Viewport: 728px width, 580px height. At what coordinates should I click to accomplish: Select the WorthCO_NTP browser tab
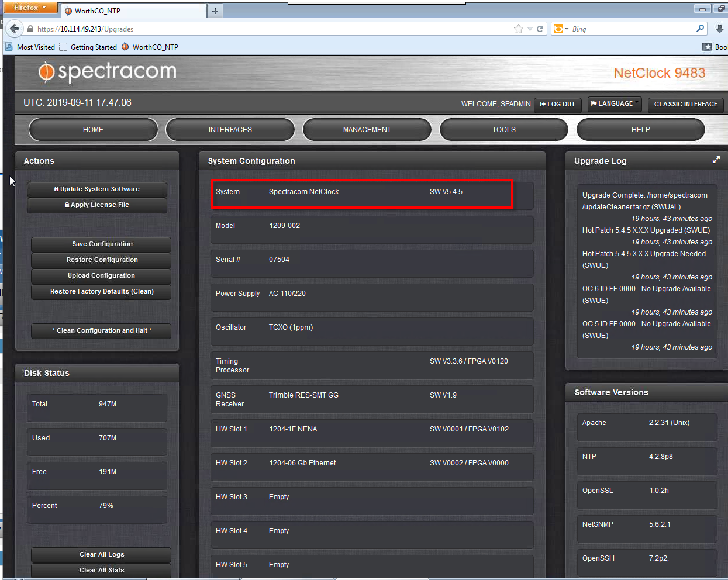pos(133,11)
